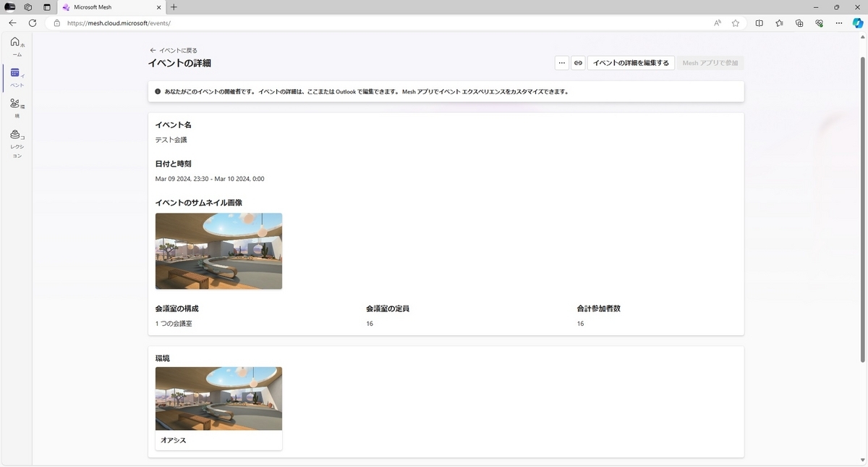Select the Events calendar icon in the sidebar
This screenshot has height=467, width=868.
point(15,73)
